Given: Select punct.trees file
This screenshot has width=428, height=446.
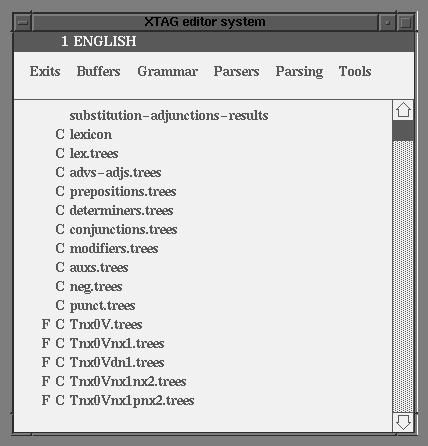Looking at the screenshot, I should (x=102, y=306).
